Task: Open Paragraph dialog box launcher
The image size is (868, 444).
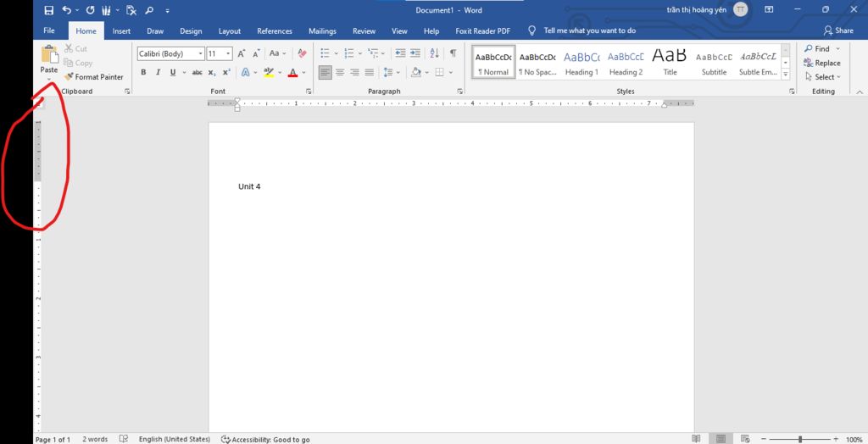Action: coord(459,92)
